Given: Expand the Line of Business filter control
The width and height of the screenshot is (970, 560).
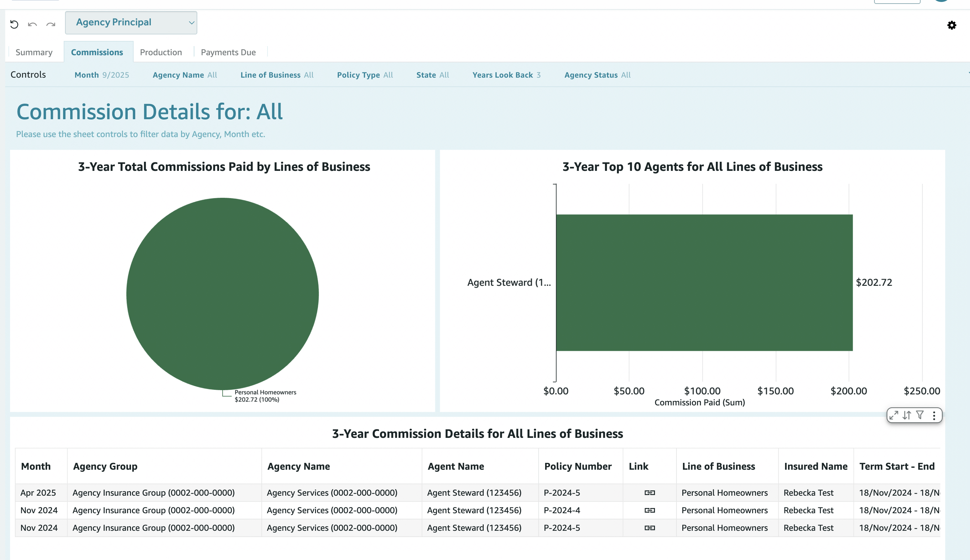Looking at the screenshot, I should [x=277, y=75].
